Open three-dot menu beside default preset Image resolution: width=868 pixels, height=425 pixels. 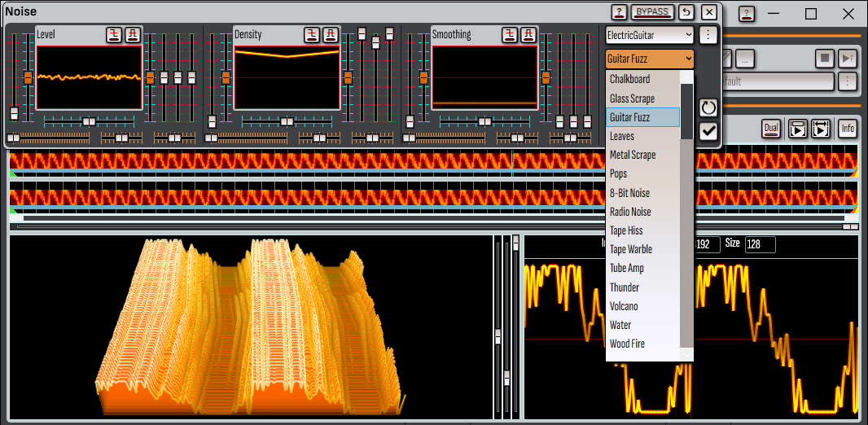(x=846, y=81)
